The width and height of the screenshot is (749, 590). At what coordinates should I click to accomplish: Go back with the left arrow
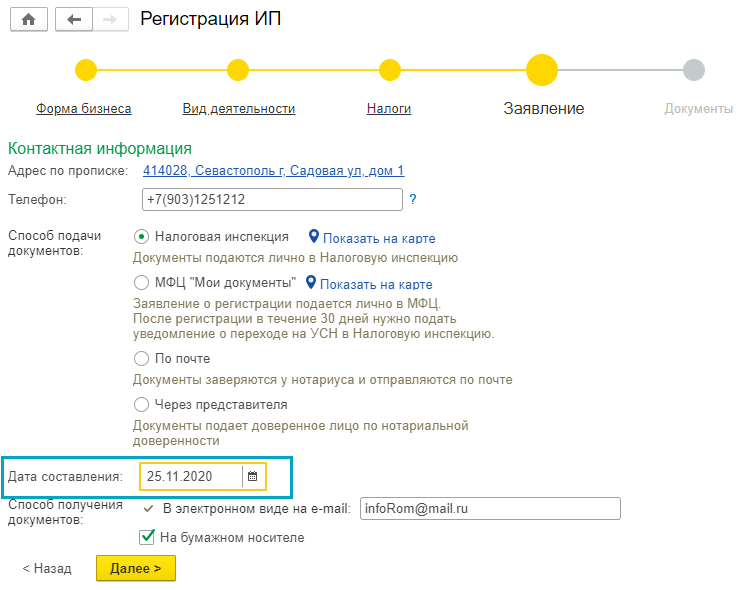tap(73, 20)
